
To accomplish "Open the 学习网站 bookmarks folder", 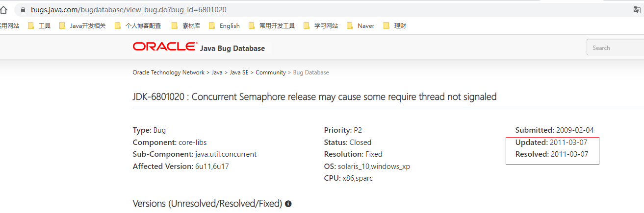I will tap(321, 26).
